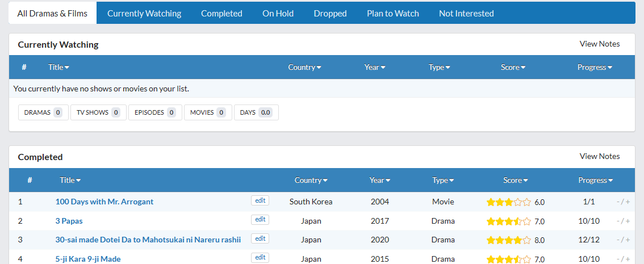Click the DRAMAS 0 stat badge
Screen dimensions: 644x264
[x=43, y=112]
